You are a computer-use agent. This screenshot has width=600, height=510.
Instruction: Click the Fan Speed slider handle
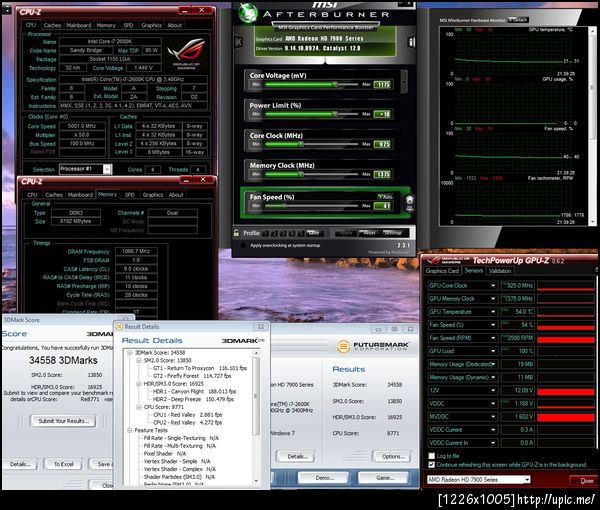[284, 206]
